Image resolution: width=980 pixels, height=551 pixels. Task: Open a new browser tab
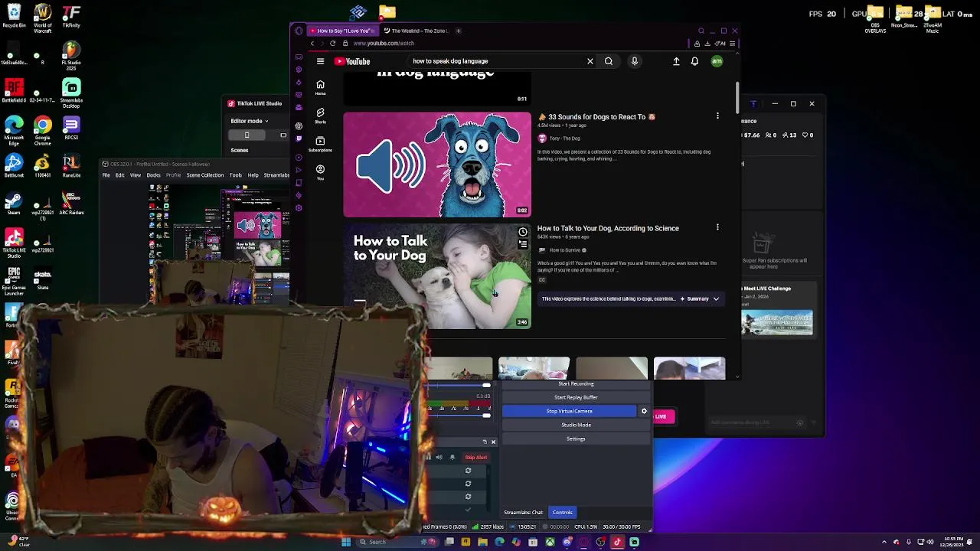(458, 31)
